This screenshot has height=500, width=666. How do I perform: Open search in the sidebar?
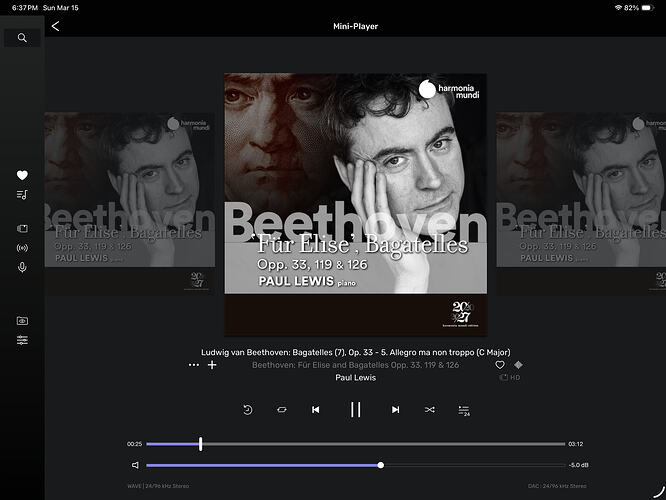click(x=22, y=38)
